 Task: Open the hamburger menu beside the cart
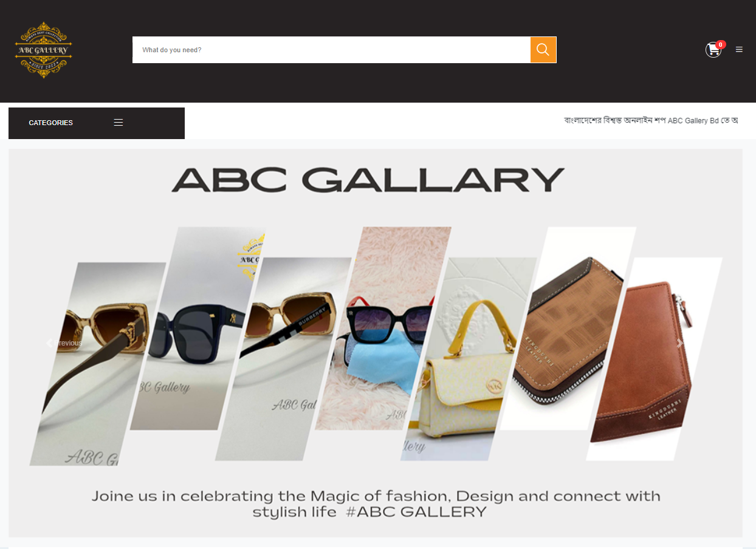pyautogui.click(x=739, y=50)
